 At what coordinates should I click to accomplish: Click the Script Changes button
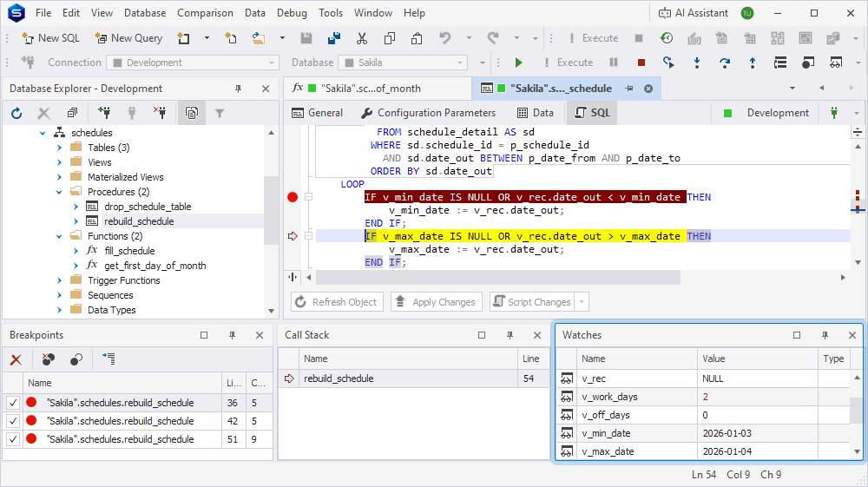coord(533,302)
